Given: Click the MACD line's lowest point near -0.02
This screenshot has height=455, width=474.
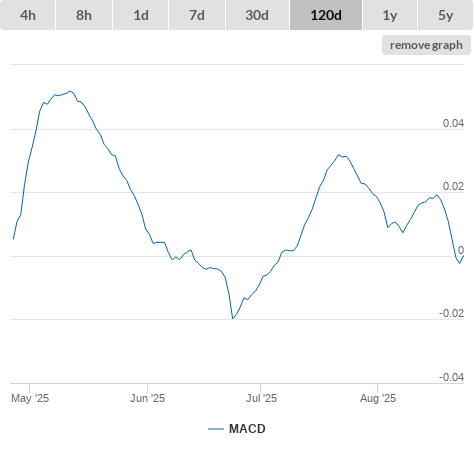Looking at the screenshot, I should (x=233, y=318).
